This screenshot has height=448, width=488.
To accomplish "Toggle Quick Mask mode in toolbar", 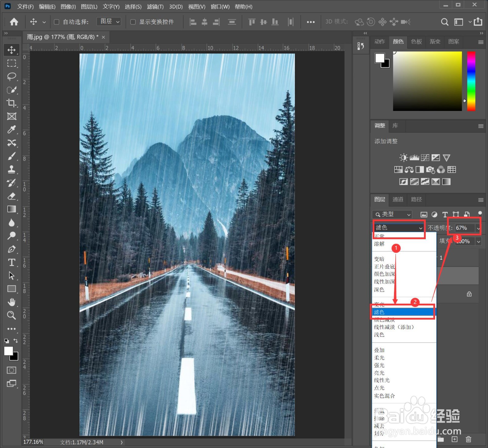I will 12,370.
